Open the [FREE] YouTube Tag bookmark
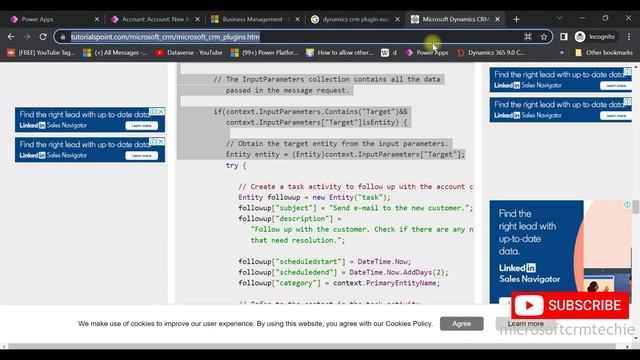 point(41,53)
